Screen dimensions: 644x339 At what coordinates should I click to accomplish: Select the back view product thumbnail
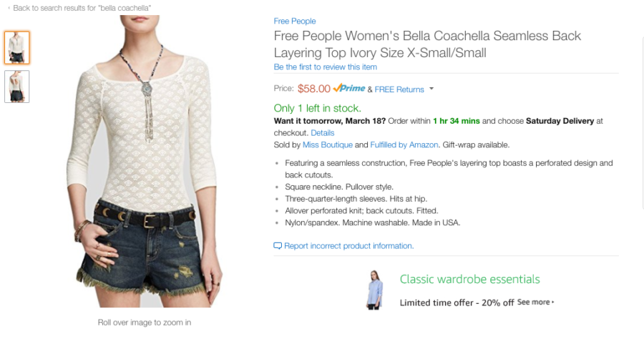(x=17, y=87)
